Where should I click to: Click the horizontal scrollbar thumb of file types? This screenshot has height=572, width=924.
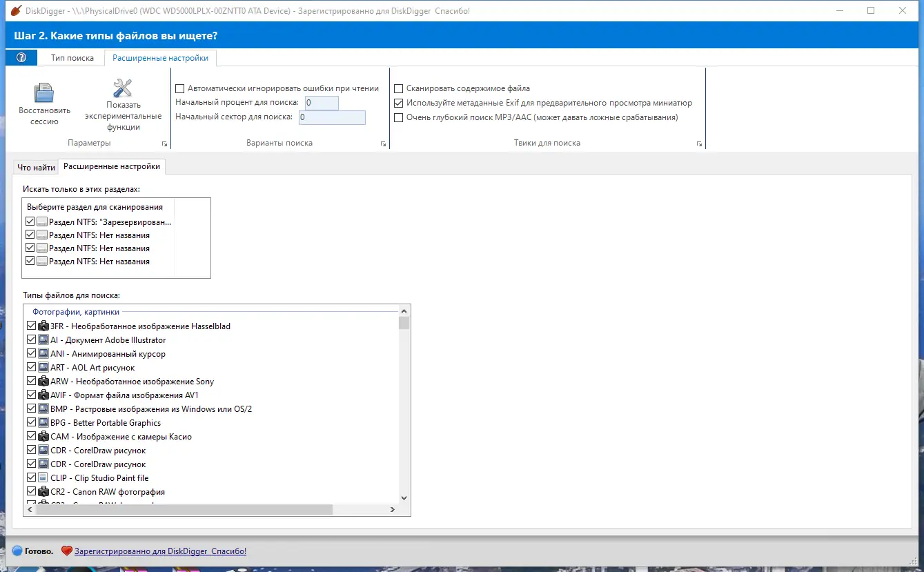click(x=184, y=509)
